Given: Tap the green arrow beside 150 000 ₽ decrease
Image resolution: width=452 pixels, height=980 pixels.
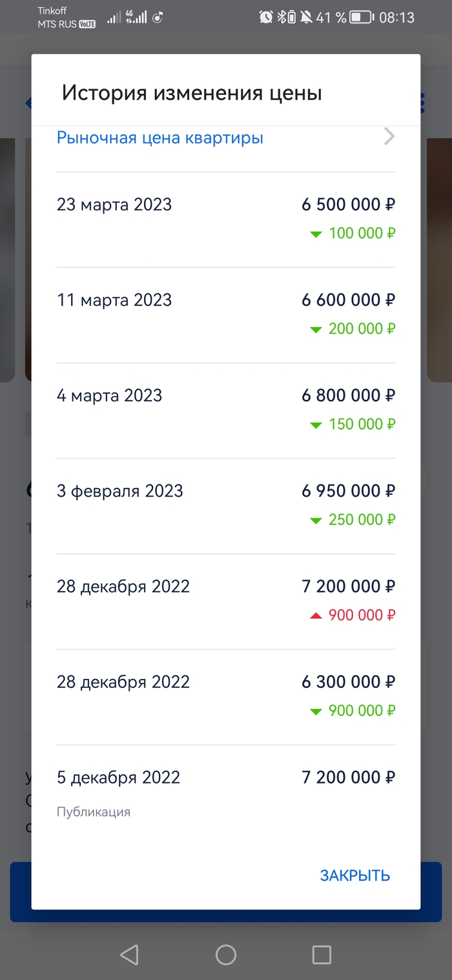Looking at the screenshot, I should [316, 424].
